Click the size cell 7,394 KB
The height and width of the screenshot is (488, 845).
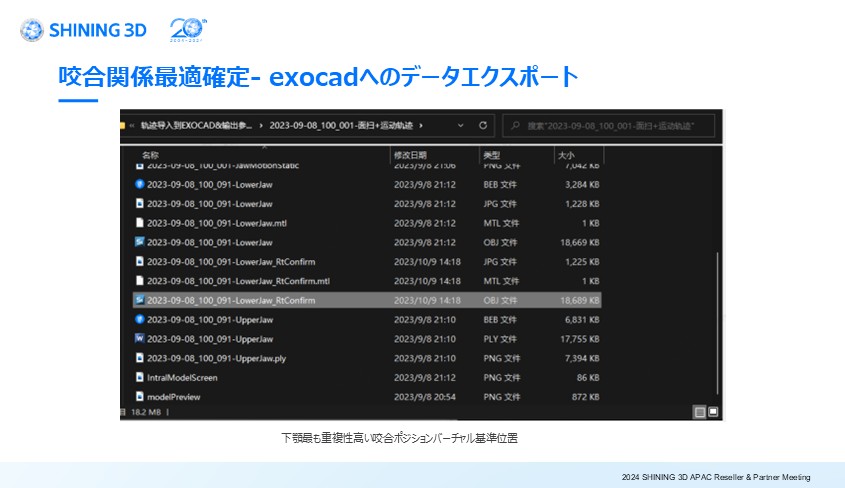[582, 358]
